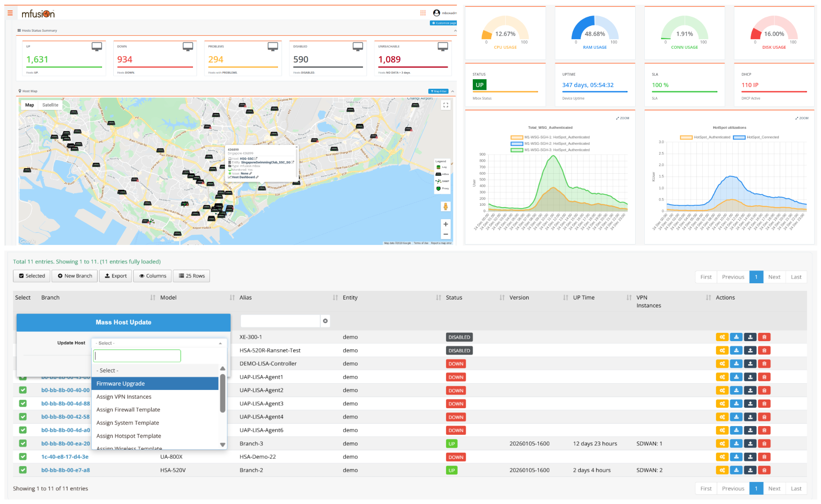Viewport: 821px width, 504px height.
Task: Uncheck the b0-bb-8b-00-40-00 row checkbox
Action: coord(23,390)
